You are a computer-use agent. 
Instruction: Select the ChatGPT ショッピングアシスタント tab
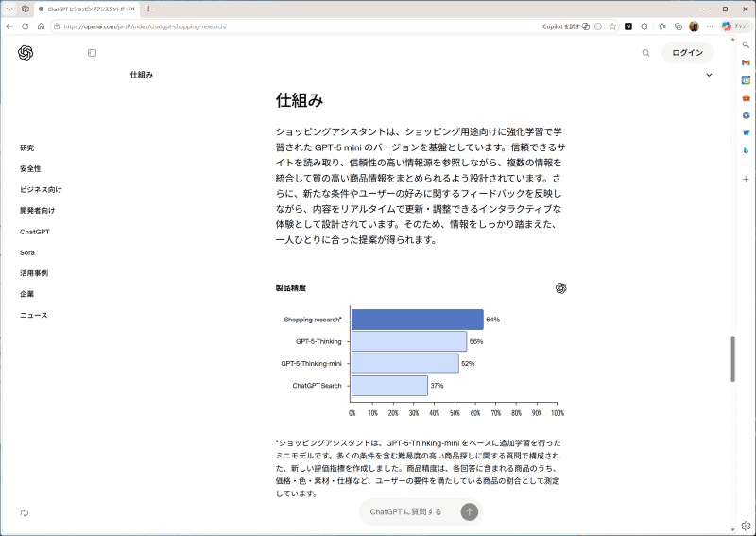tap(87, 9)
